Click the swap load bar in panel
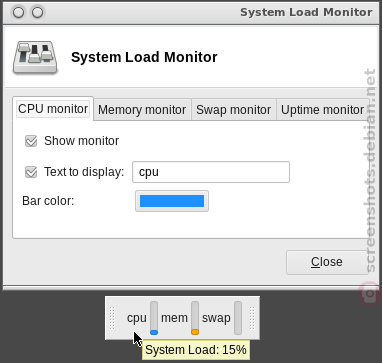The height and width of the screenshot is (363, 382). [x=238, y=318]
